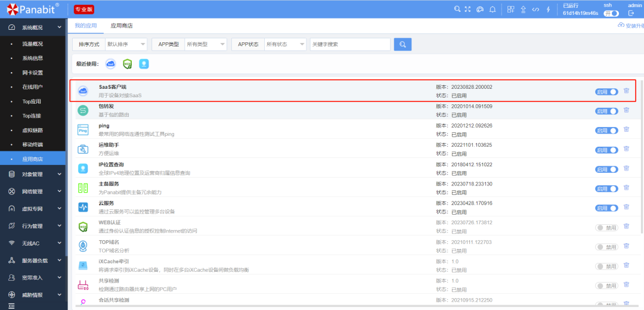The image size is (644, 310).
Task: Enable the TOP域名 toggle
Action: [x=606, y=247]
